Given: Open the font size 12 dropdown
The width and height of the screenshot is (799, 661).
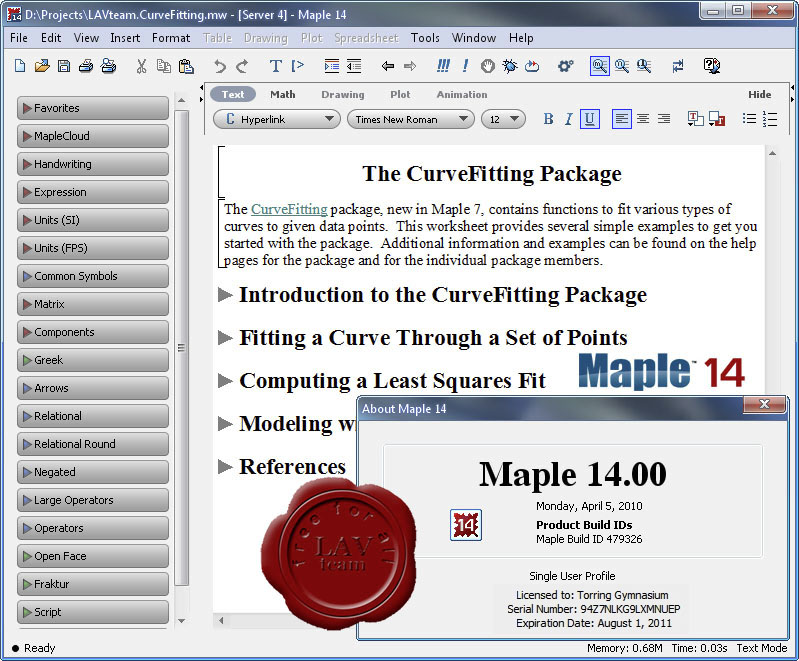Looking at the screenshot, I should pos(503,119).
